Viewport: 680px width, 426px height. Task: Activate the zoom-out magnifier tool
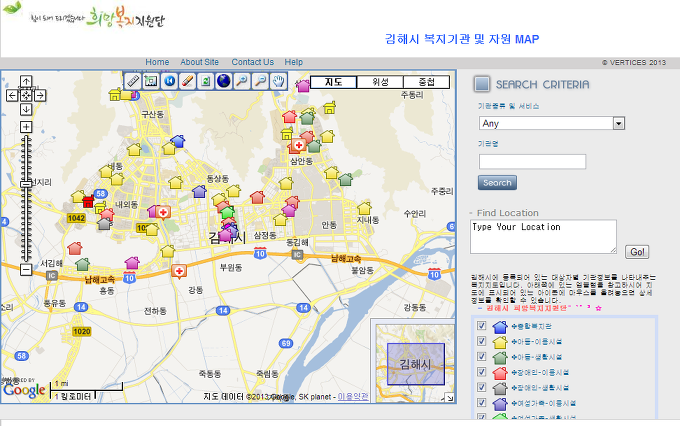(260, 81)
